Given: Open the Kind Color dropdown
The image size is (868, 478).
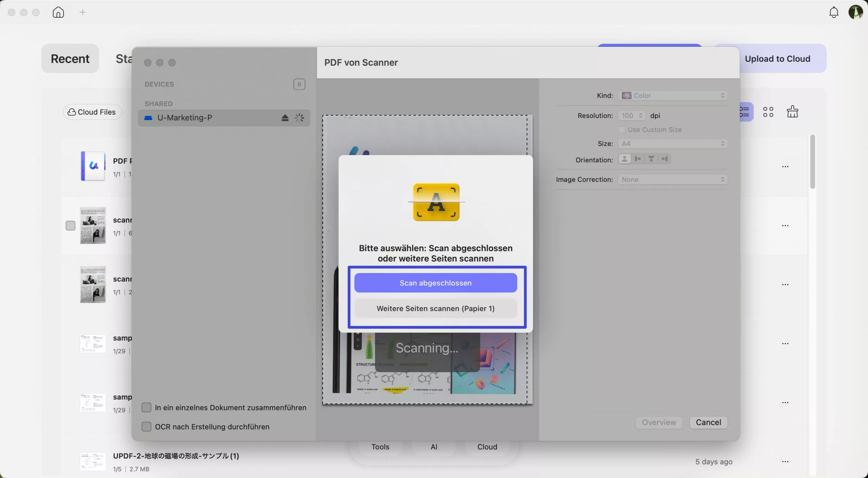Looking at the screenshot, I should [673, 96].
